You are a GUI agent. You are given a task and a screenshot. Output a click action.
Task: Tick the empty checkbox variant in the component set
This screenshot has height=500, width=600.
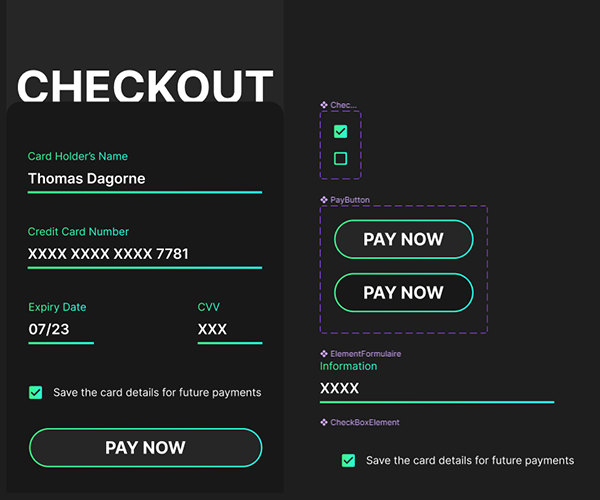(340, 158)
